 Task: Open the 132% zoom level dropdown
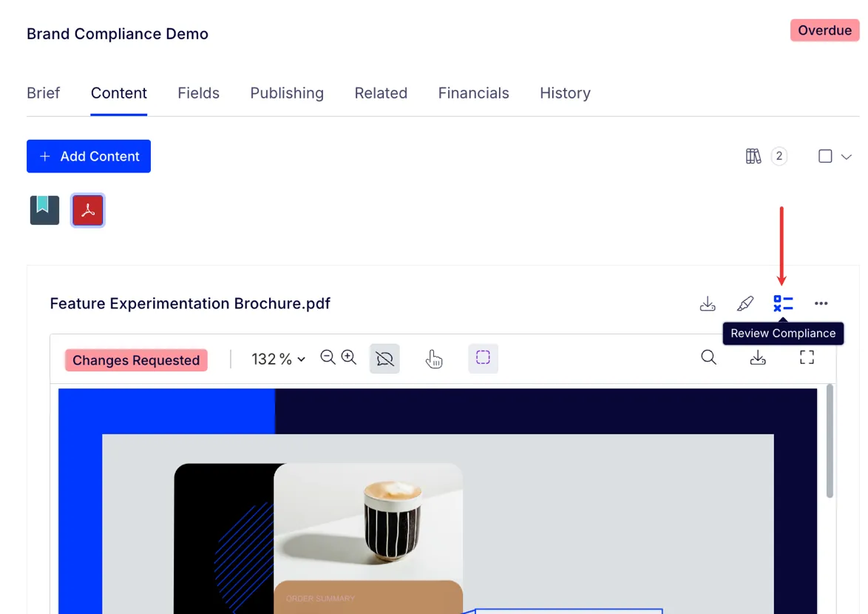tap(278, 359)
